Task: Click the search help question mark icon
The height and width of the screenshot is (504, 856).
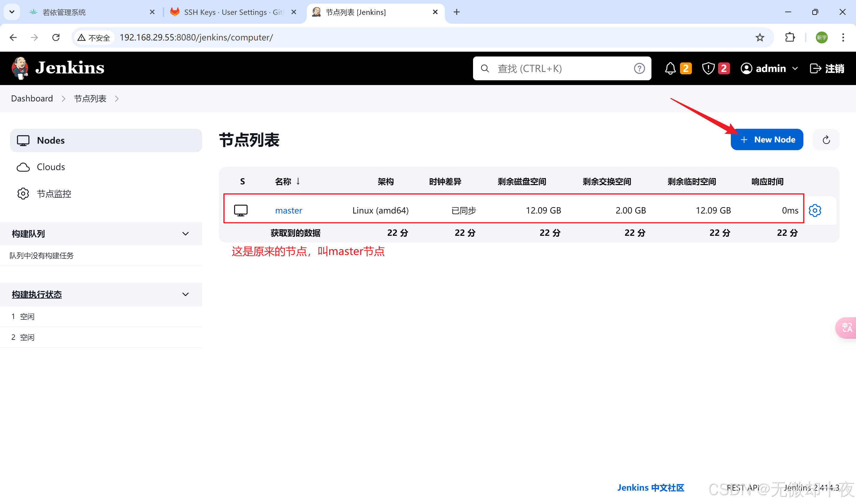Action: click(x=639, y=68)
